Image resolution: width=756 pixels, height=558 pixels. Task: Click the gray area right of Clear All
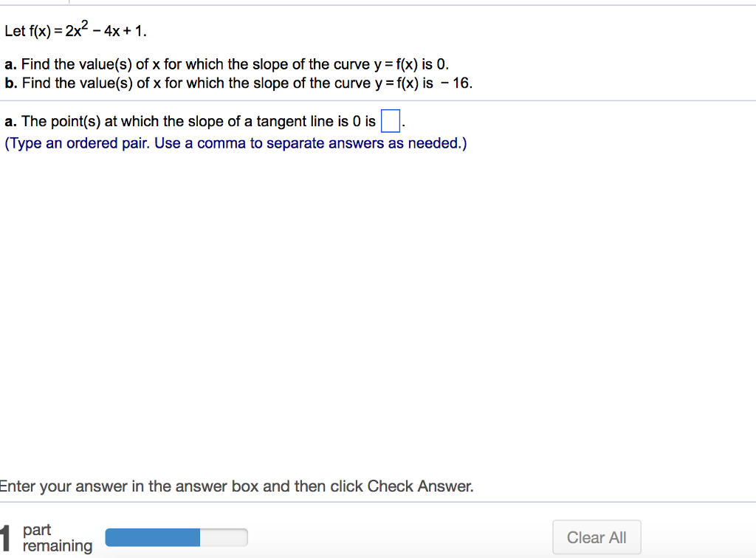[701, 537]
